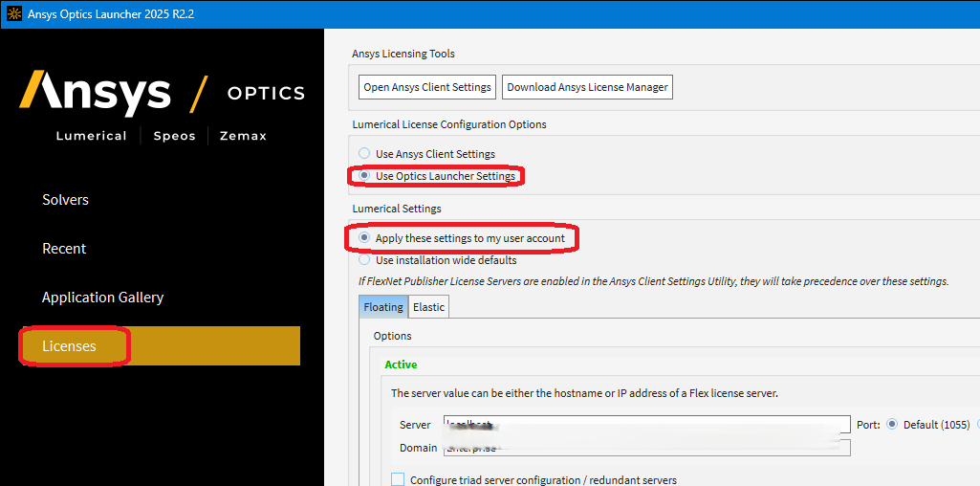Choose Apply these settings to my user account

coord(363,237)
